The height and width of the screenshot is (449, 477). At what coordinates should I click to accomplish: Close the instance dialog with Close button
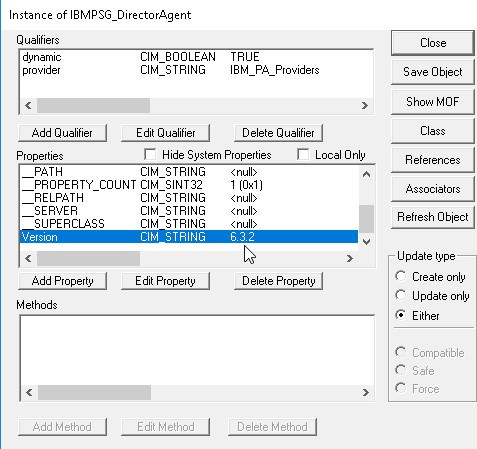coord(433,43)
